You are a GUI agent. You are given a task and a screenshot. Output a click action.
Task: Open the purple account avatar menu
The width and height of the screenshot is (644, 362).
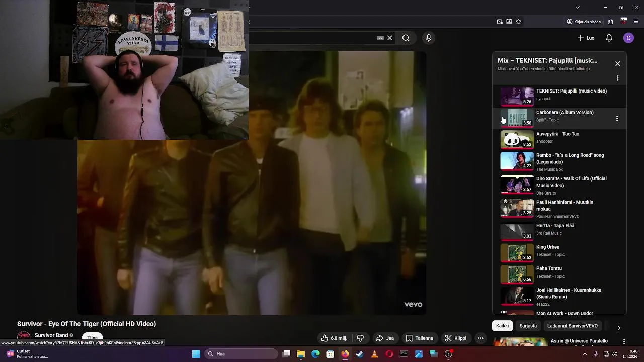tap(628, 38)
